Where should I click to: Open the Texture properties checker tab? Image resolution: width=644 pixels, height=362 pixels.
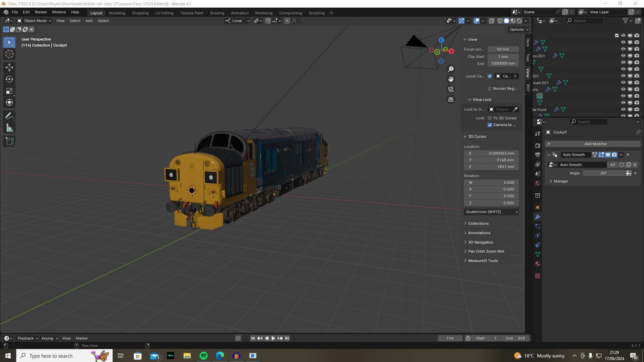[x=538, y=276]
